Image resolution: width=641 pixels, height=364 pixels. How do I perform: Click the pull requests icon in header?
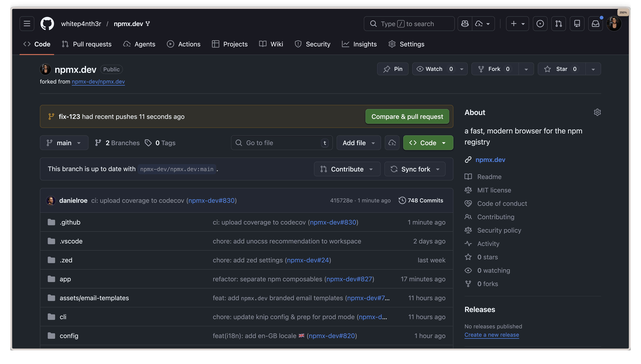click(x=558, y=24)
